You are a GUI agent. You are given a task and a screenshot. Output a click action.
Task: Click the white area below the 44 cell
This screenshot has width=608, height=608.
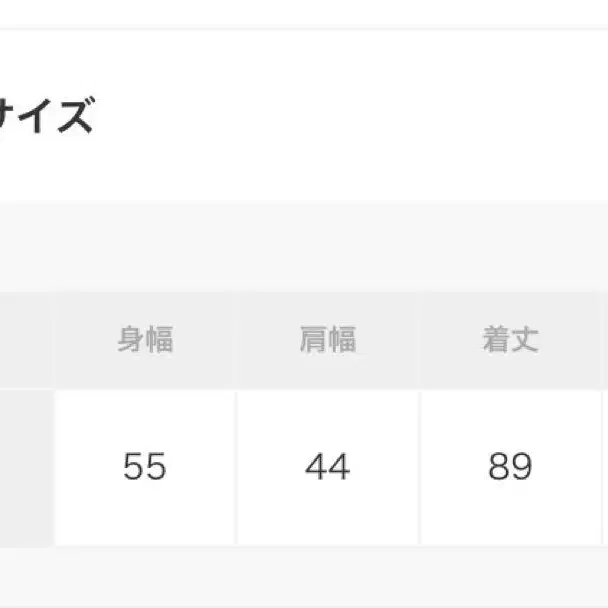click(328, 578)
